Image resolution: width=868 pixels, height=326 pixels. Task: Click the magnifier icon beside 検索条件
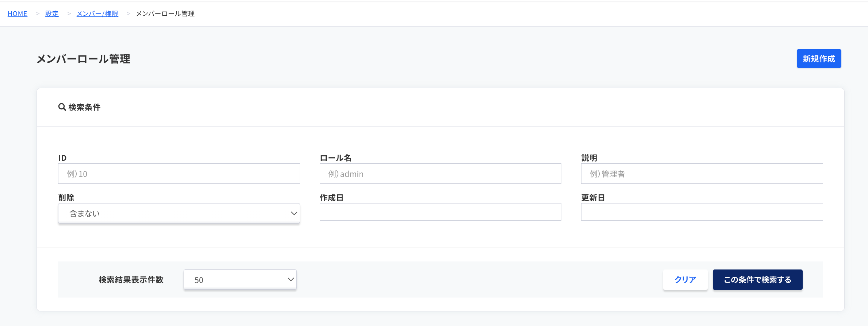point(62,107)
